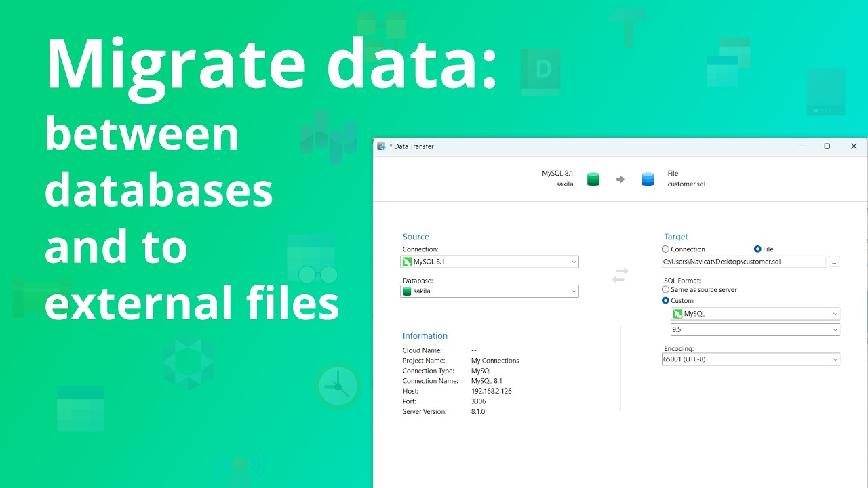This screenshot has height=488, width=868.
Task: Click the Information section heading
Action: pos(425,335)
